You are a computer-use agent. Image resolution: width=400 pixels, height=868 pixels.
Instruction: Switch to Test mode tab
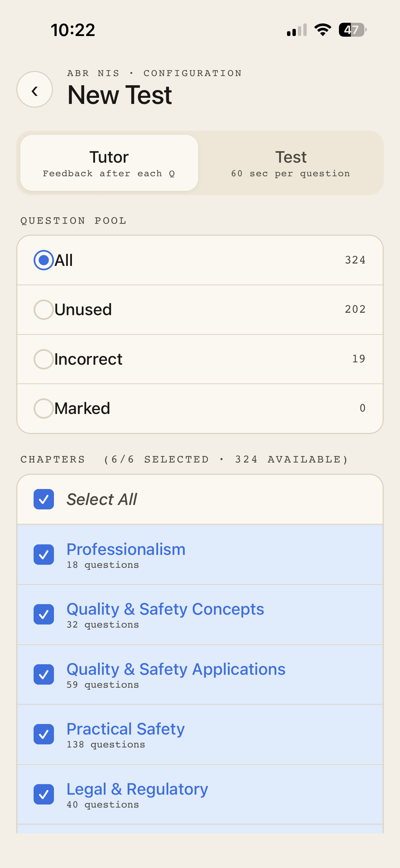tap(290, 163)
